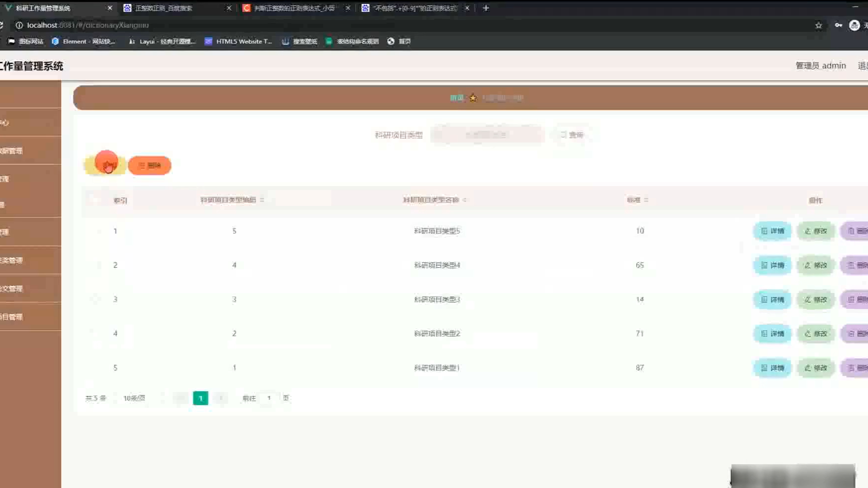Image resolution: width=868 pixels, height=488 pixels.
Task: Click the home link in breadcrumb bar
Action: 456,98
